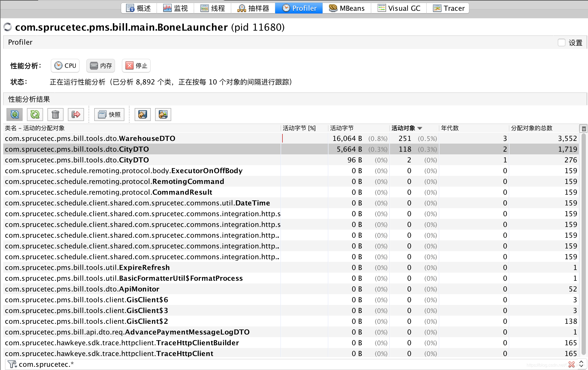Open the 线程 threads tab

(212, 8)
